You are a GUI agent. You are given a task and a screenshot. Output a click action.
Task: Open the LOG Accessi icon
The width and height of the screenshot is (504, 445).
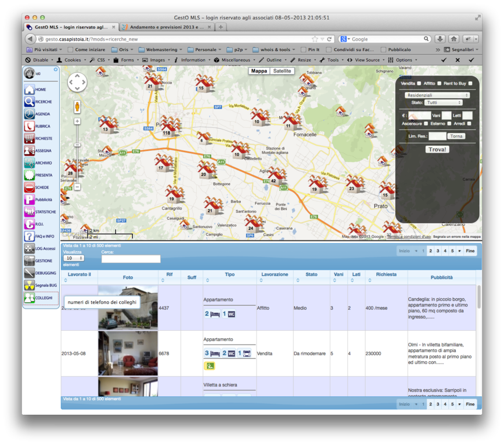click(x=29, y=248)
